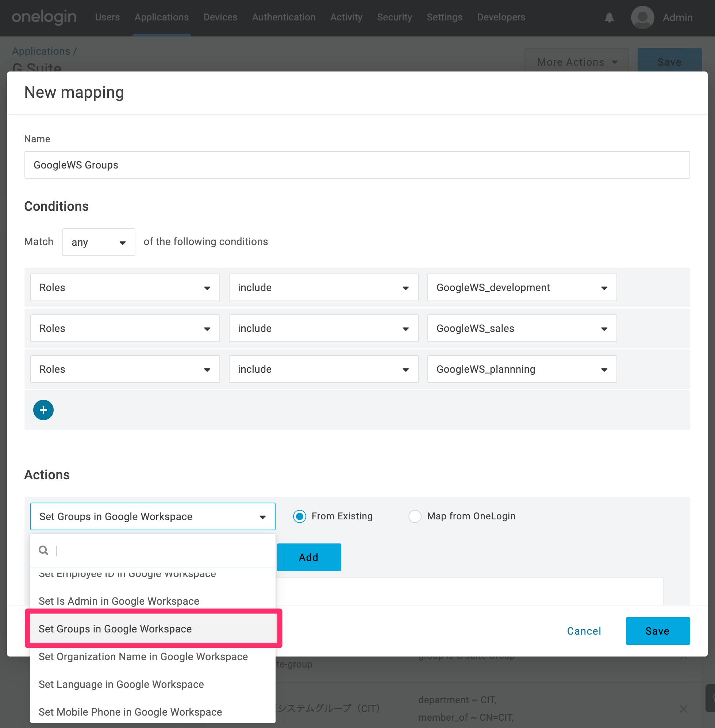Click the Admin username label

[x=677, y=18]
